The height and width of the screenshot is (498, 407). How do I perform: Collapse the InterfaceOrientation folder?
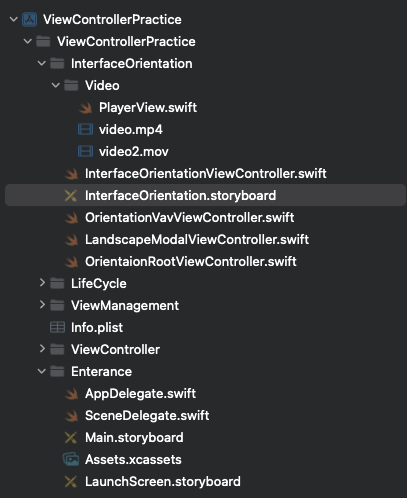[x=42, y=63]
